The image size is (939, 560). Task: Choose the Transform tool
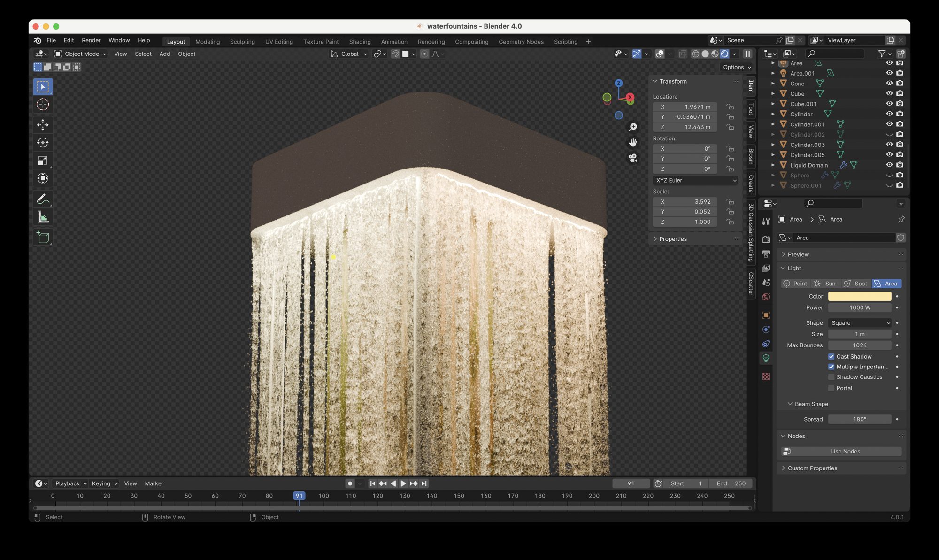pyautogui.click(x=43, y=178)
